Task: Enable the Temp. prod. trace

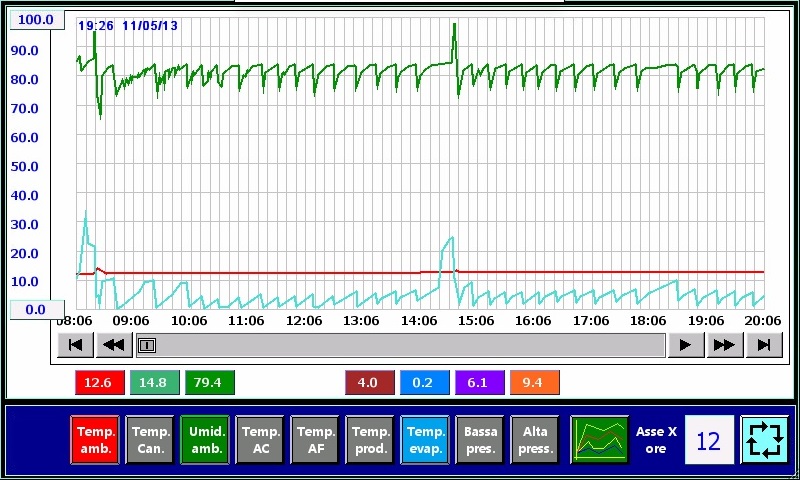Action: click(x=370, y=441)
